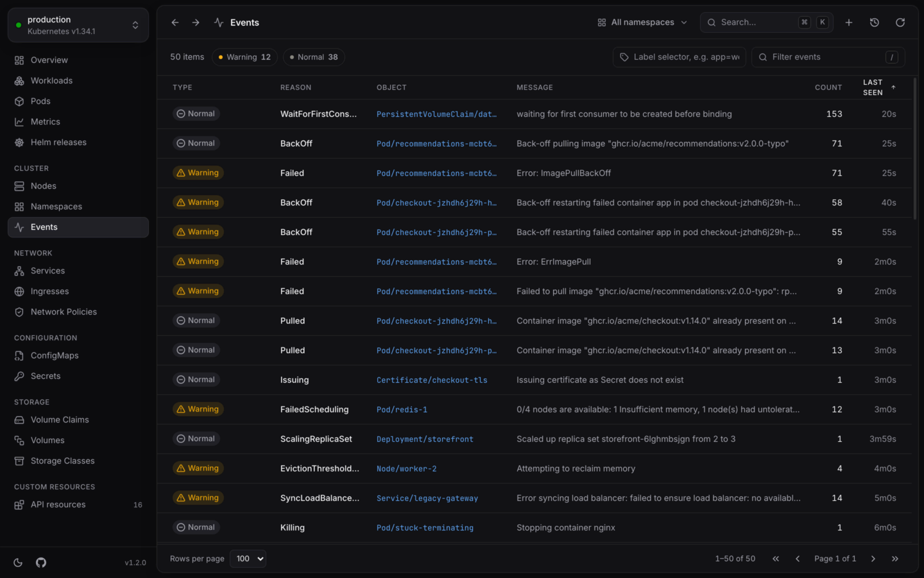Sort by the Count column header
This screenshot has height=578, width=924.
pos(828,87)
